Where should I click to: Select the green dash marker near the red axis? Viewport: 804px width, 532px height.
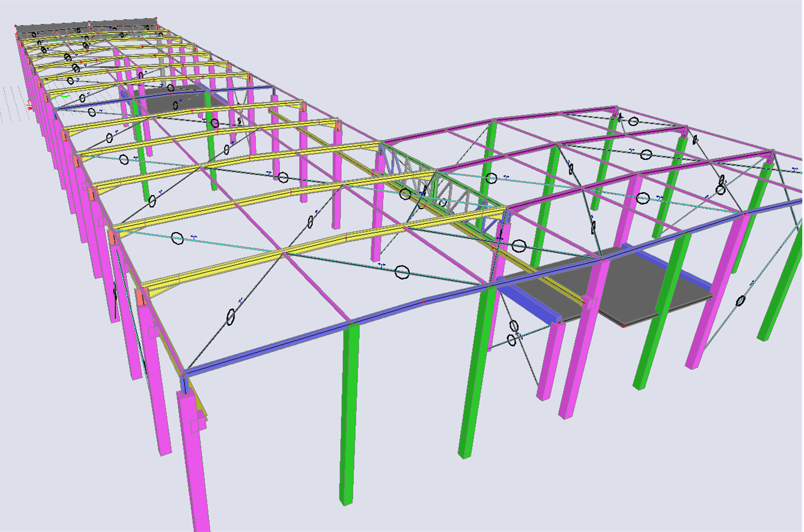pos(66,96)
